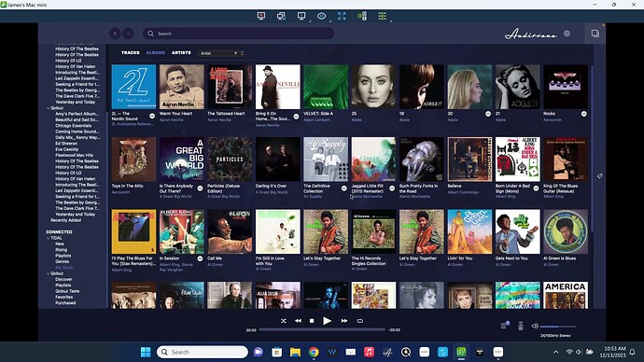The image size is (644, 362).
Task: Select Chicago Essentials playlist
Action: coord(74,126)
